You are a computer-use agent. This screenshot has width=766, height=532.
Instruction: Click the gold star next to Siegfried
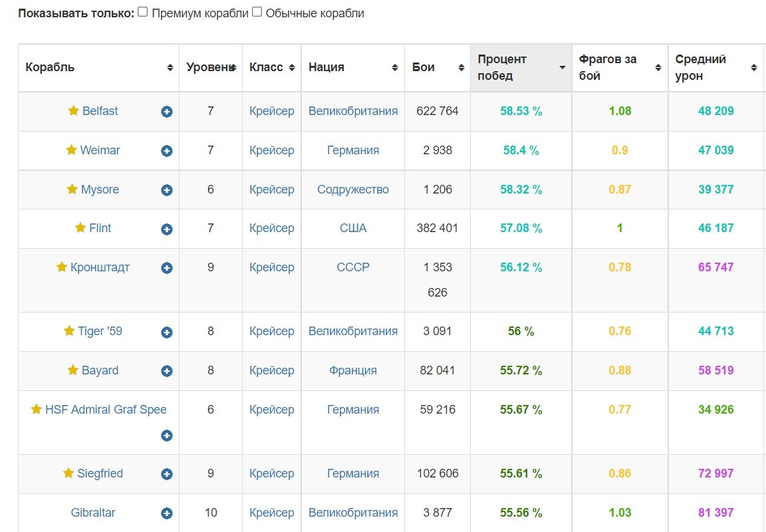pos(68,473)
